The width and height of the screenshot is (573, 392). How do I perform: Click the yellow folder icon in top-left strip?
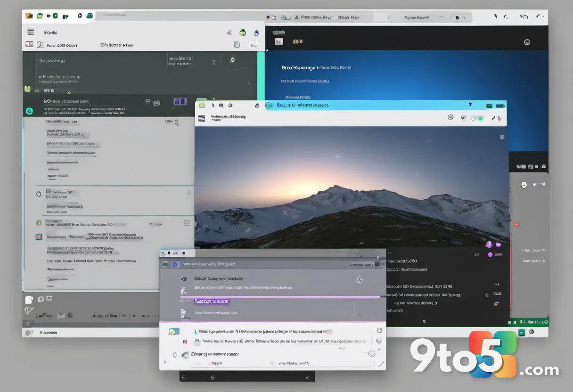[29, 16]
